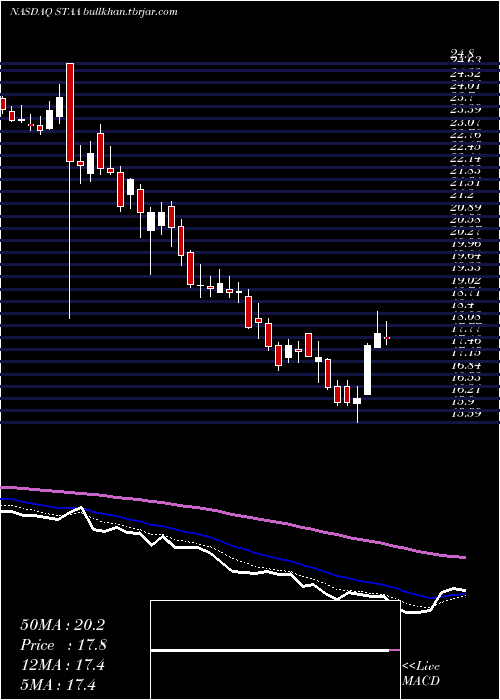The height and width of the screenshot is (700, 500).
Task: Click the 23.07 price axis label
Action: (465, 122)
